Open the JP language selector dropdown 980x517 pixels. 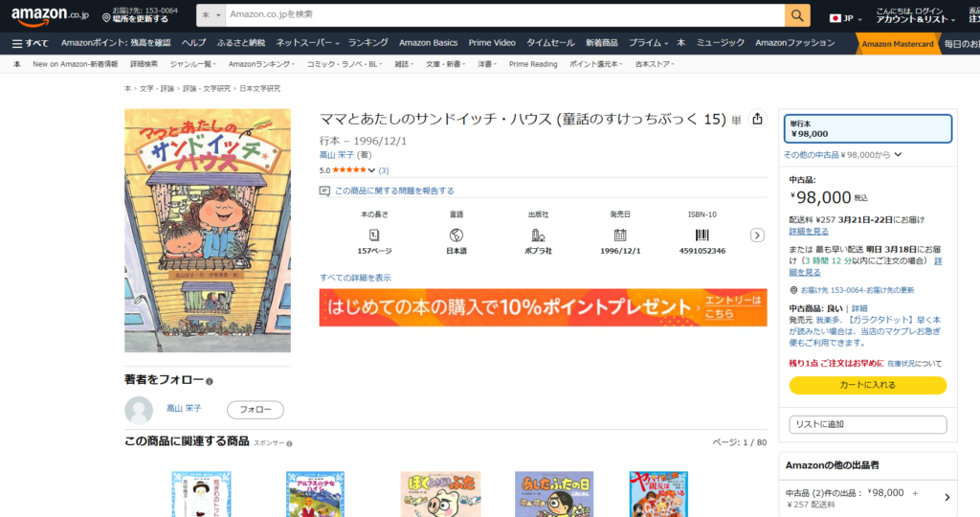pyautogui.click(x=845, y=18)
